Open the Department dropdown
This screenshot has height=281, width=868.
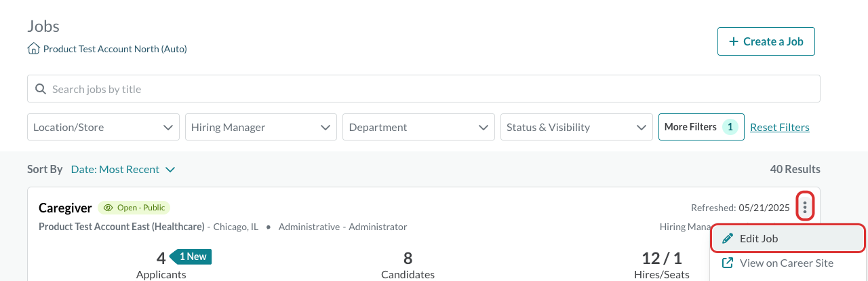[x=418, y=127]
